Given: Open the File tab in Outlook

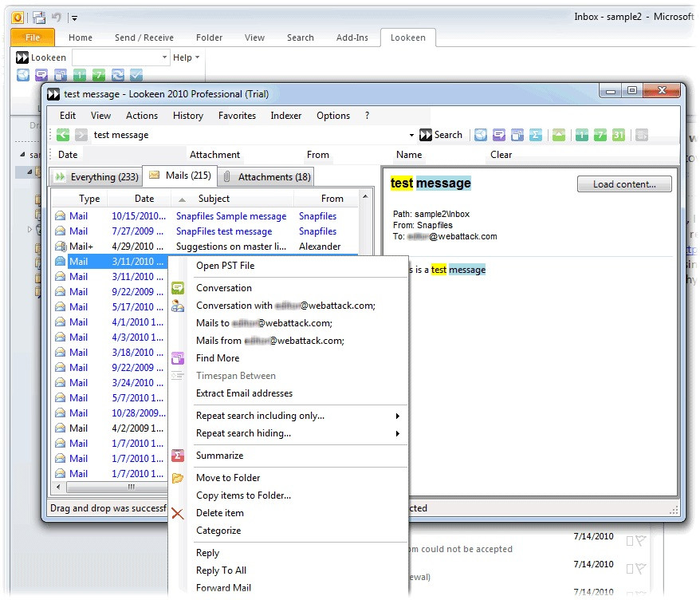Looking at the screenshot, I should [33, 37].
